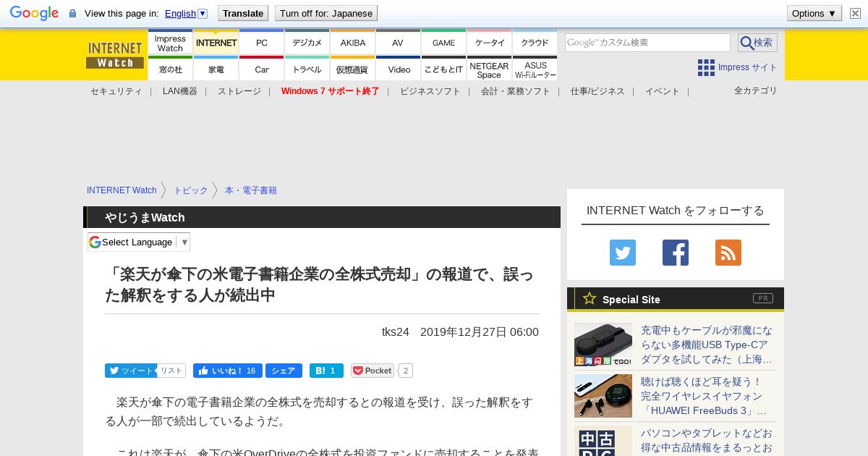Open the Facebook follow icon
This screenshot has width=868, height=456.
pos(676,253)
